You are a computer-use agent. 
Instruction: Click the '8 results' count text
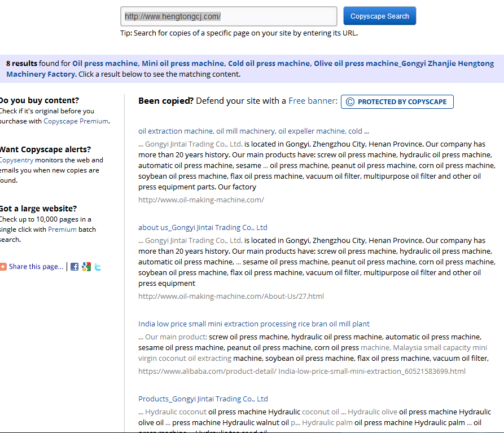(21, 63)
